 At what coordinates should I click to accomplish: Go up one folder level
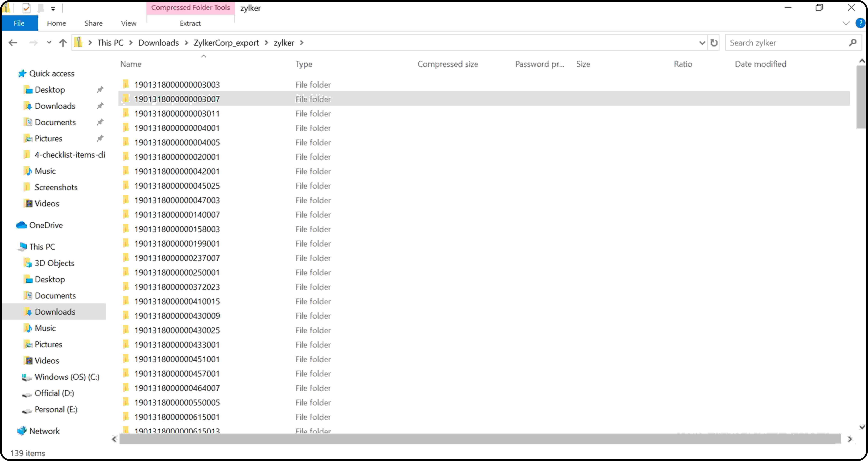tap(63, 43)
